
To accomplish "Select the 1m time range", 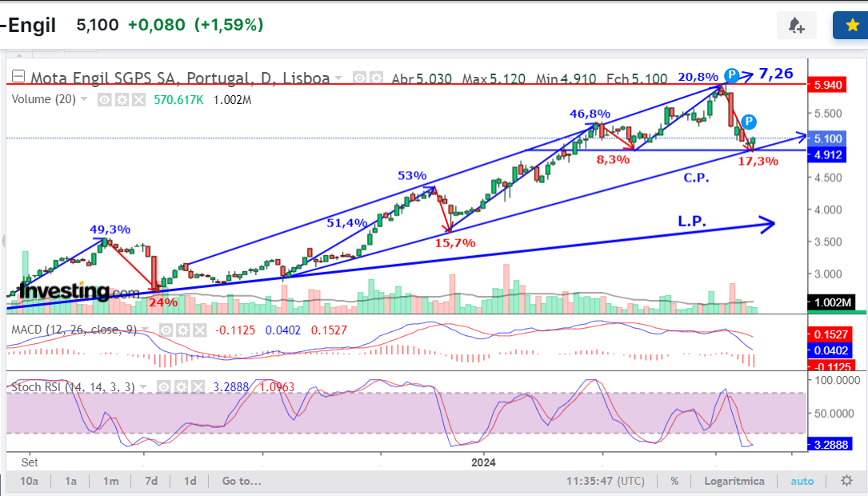I will (110, 481).
